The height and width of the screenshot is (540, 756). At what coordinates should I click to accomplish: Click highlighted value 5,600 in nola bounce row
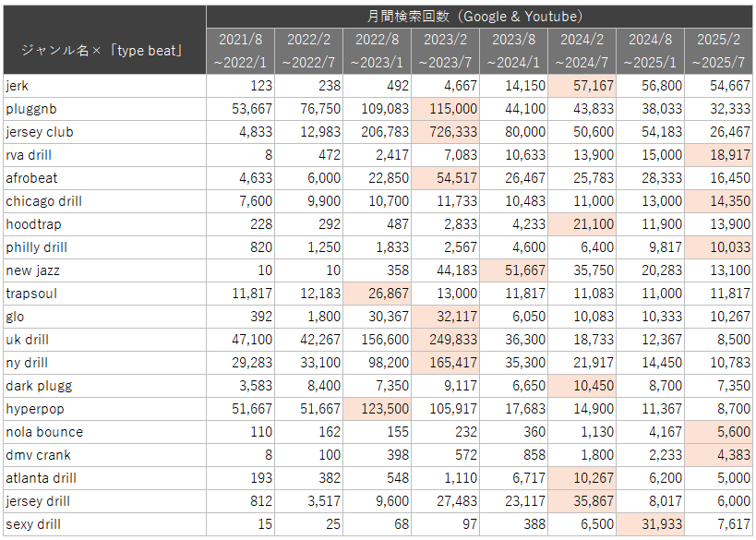tap(719, 432)
